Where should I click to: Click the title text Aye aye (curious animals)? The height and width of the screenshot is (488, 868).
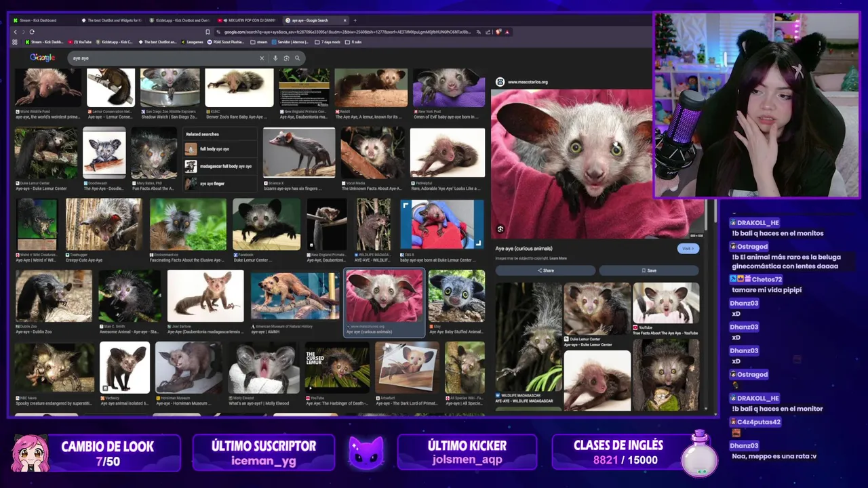click(x=524, y=249)
